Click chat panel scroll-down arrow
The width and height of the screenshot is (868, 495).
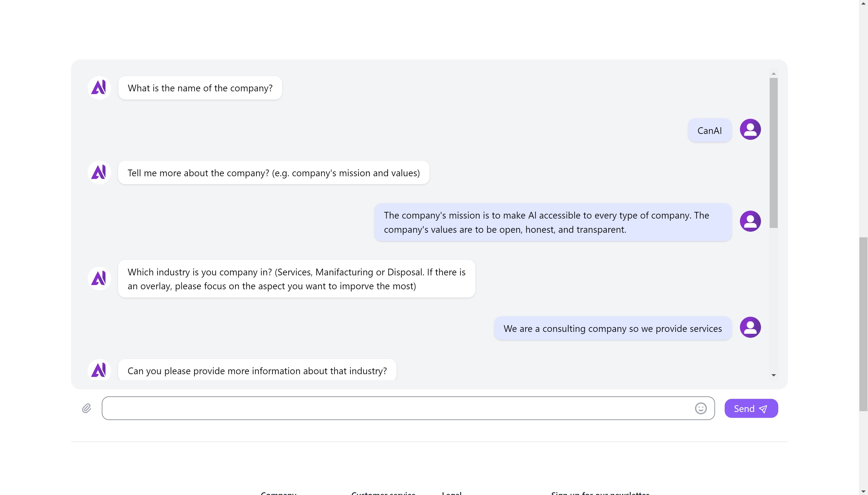(x=773, y=375)
